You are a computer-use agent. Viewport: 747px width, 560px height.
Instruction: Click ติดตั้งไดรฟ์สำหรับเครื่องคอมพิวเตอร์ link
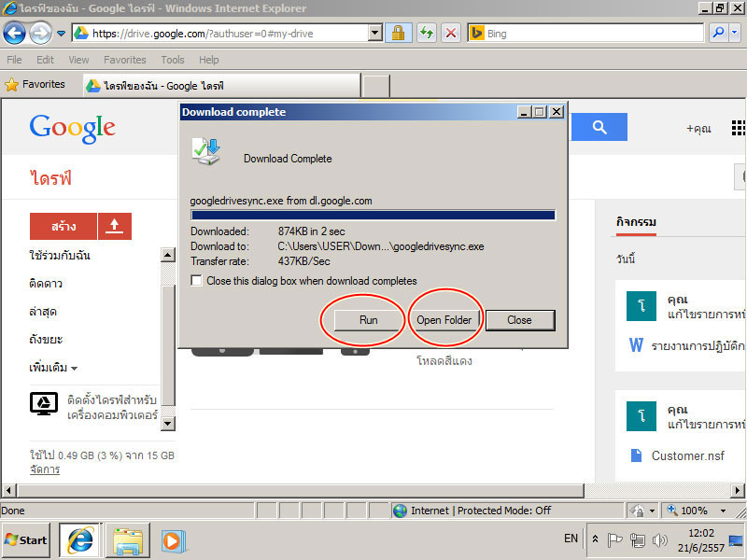112,407
